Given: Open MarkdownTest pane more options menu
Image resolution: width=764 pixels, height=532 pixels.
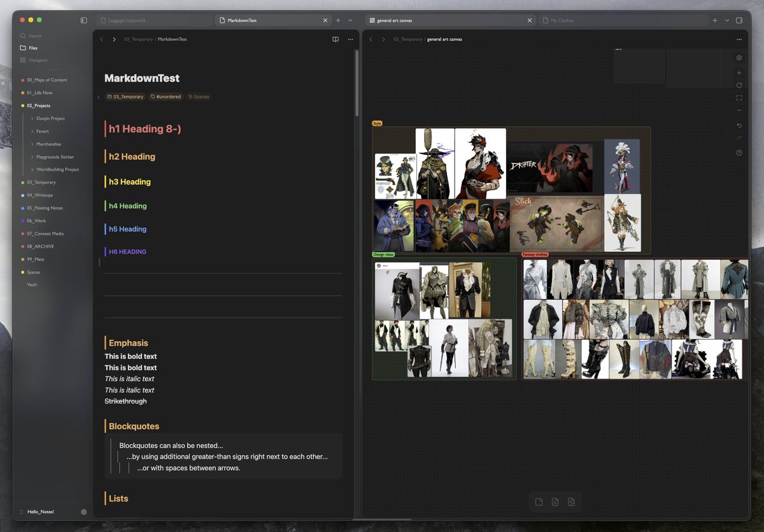Looking at the screenshot, I should [x=350, y=39].
